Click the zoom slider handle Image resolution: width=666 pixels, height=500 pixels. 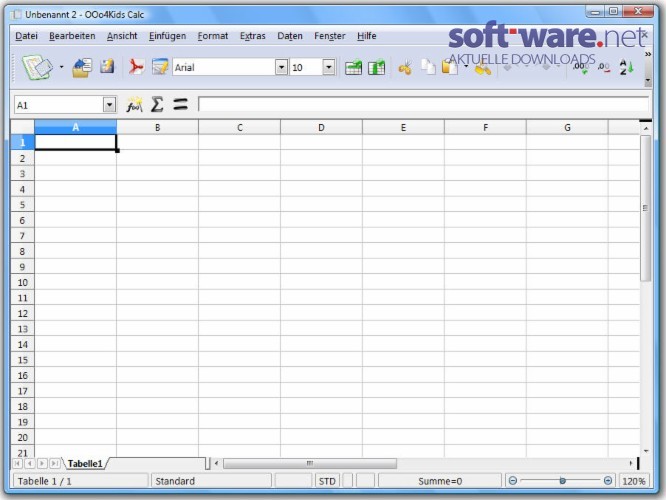[562, 481]
